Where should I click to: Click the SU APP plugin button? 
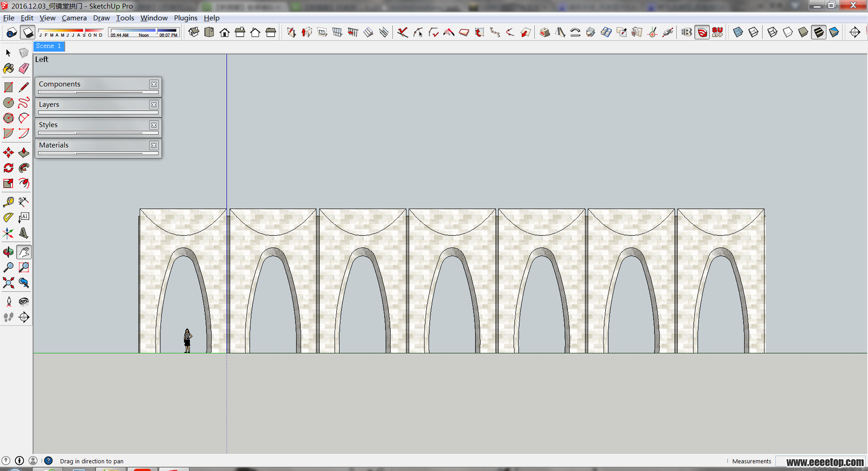717,32
